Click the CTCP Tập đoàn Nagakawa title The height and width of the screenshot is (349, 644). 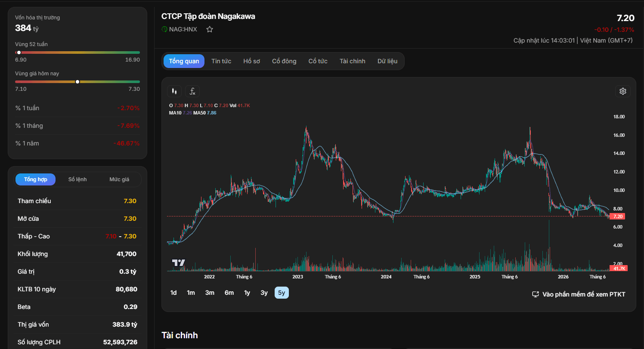pyautogui.click(x=208, y=16)
